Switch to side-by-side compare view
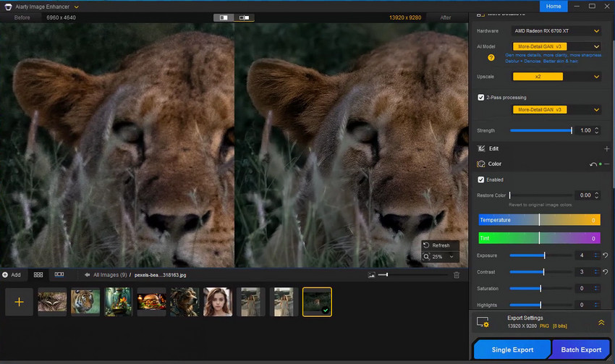This screenshot has height=364, width=615. tap(244, 17)
